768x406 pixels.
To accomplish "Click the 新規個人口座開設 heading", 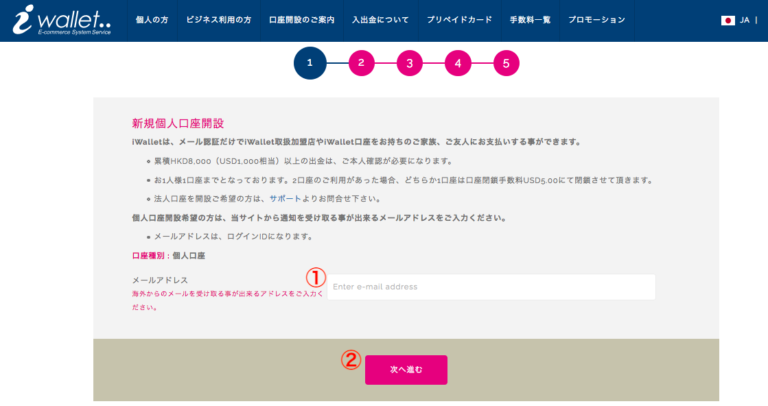I will coord(178,123).
